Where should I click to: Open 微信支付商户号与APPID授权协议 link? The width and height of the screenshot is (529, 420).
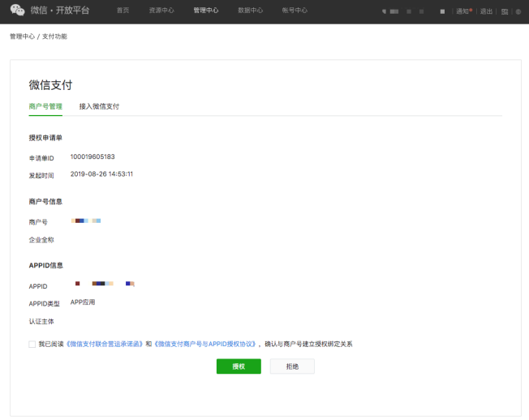click(205, 344)
